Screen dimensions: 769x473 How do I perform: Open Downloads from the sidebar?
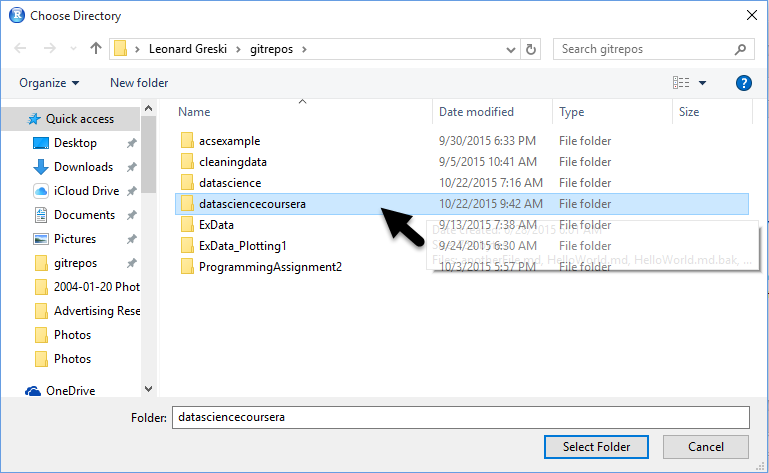[83, 167]
